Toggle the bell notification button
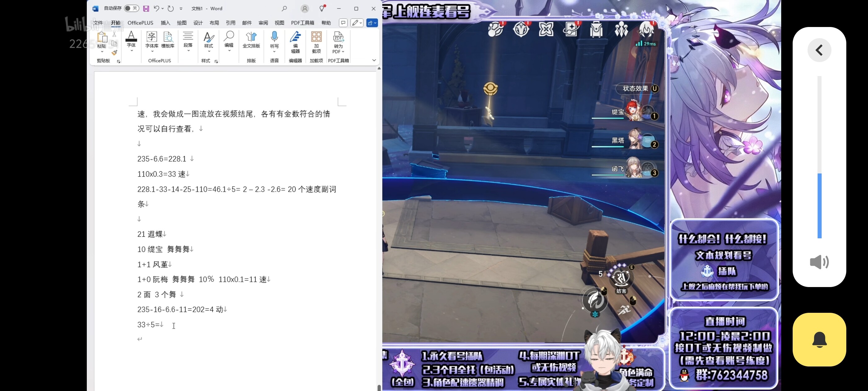 click(x=819, y=339)
